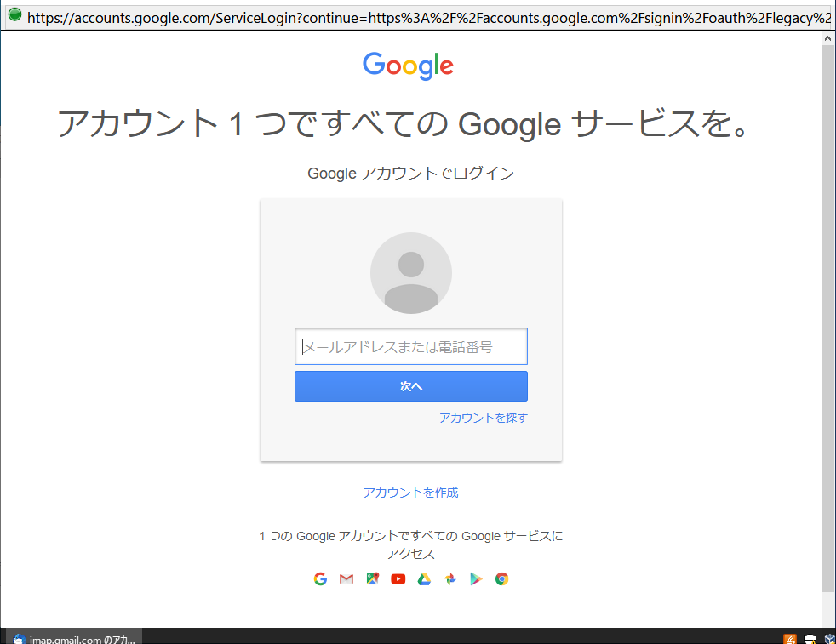Click the Google アカウントでログイン heading
Image resolution: width=836 pixels, height=644 pixels.
pos(410,173)
